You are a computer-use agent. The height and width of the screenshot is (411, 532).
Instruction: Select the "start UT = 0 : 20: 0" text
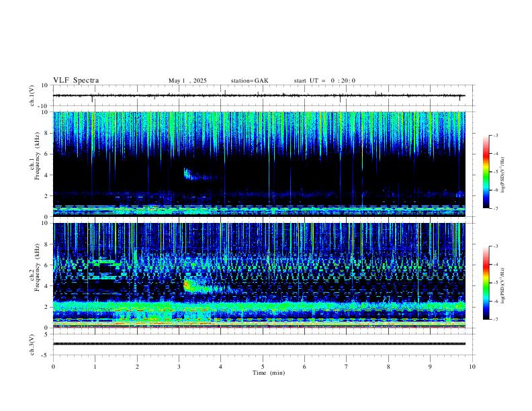(x=324, y=81)
